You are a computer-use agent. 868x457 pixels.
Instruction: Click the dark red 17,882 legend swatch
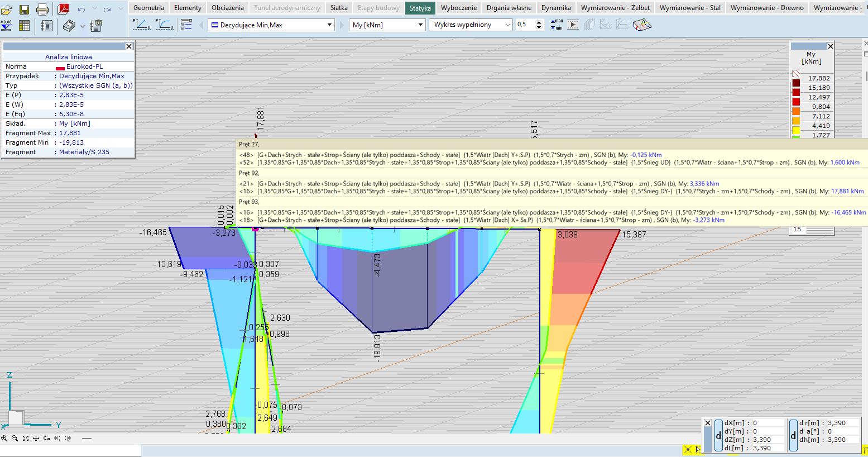coord(796,83)
